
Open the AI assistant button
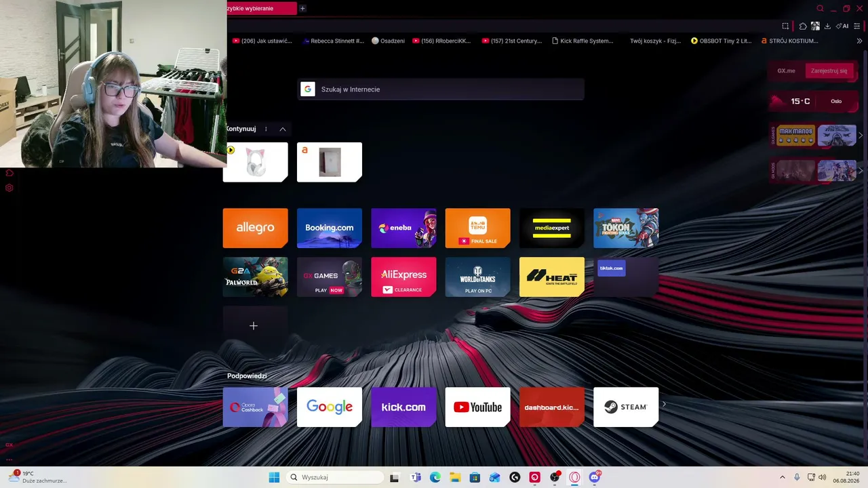843,26
